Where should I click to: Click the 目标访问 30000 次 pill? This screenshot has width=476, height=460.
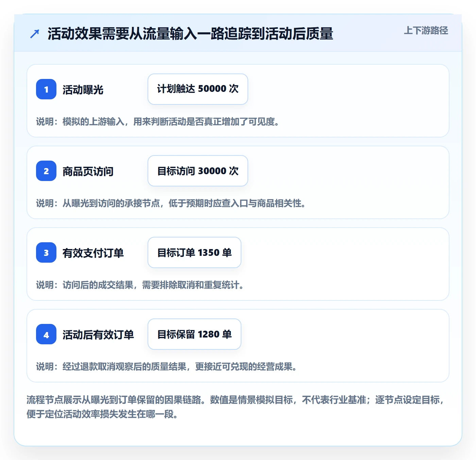click(x=198, y=171)
